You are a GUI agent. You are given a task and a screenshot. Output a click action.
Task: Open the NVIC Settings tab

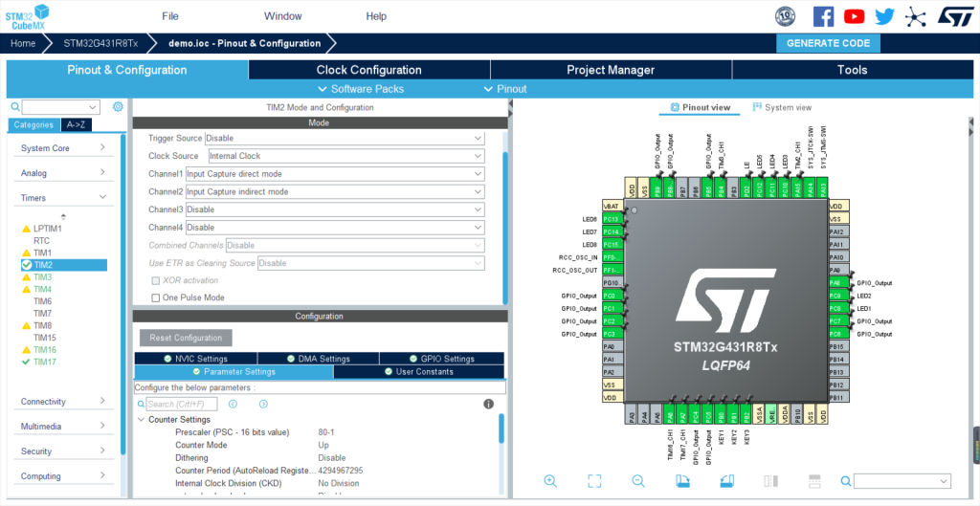tap(194, 359)
